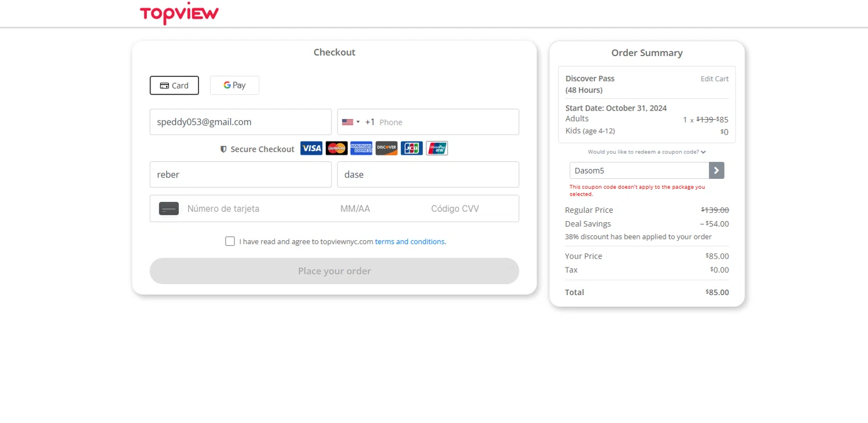Click the last name field 'dase'

point(428,175)
